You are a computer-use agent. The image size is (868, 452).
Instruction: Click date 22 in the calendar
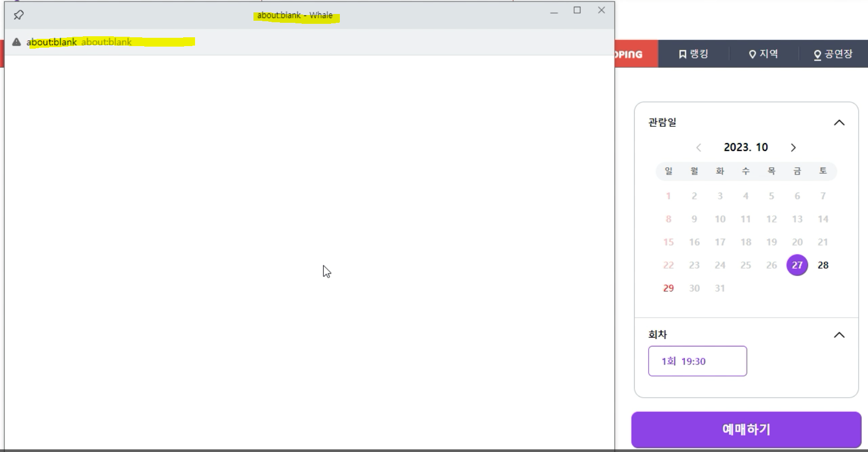tap(668, 265)
